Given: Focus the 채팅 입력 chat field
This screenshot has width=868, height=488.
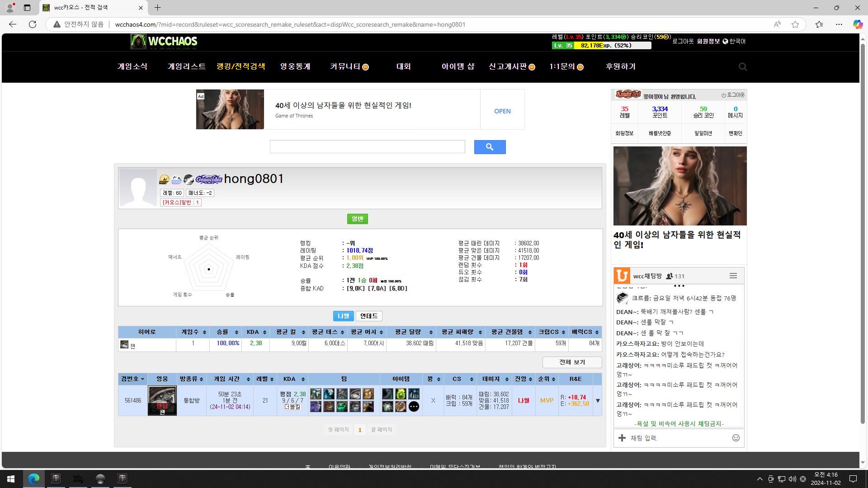Looking at the screenshot, I should point(678,438).
